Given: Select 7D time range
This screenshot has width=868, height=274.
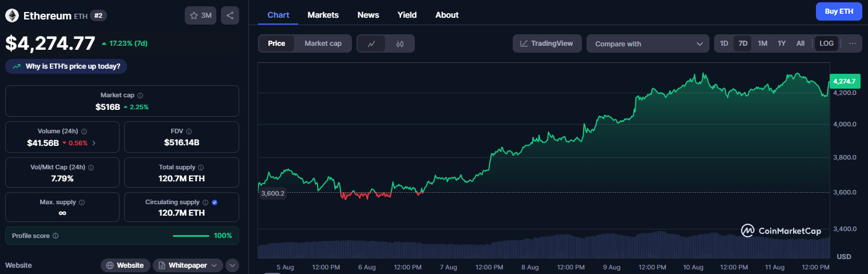Looking at the screenshot, I should [x=743, y=43].
